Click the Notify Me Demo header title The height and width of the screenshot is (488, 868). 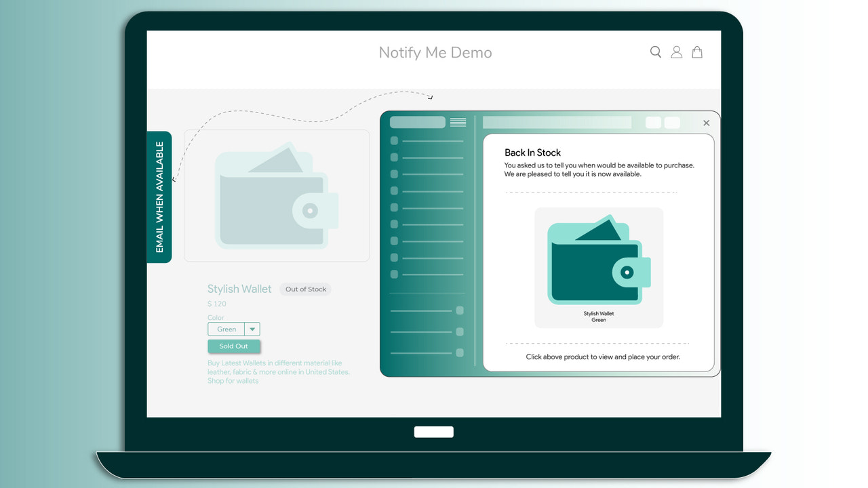435,52
